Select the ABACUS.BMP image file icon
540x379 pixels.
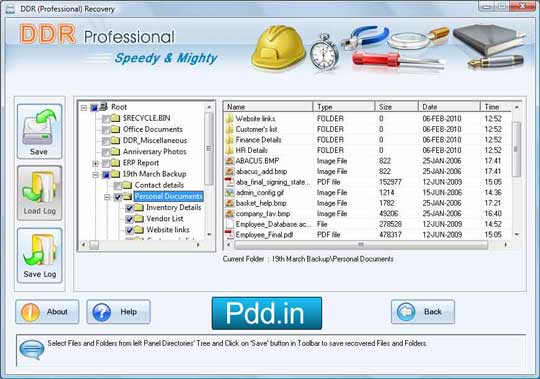click(x=229, y=161)
